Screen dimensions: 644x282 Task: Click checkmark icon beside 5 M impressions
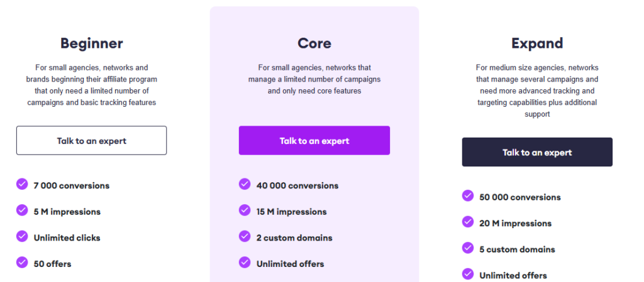pos(22,210)
